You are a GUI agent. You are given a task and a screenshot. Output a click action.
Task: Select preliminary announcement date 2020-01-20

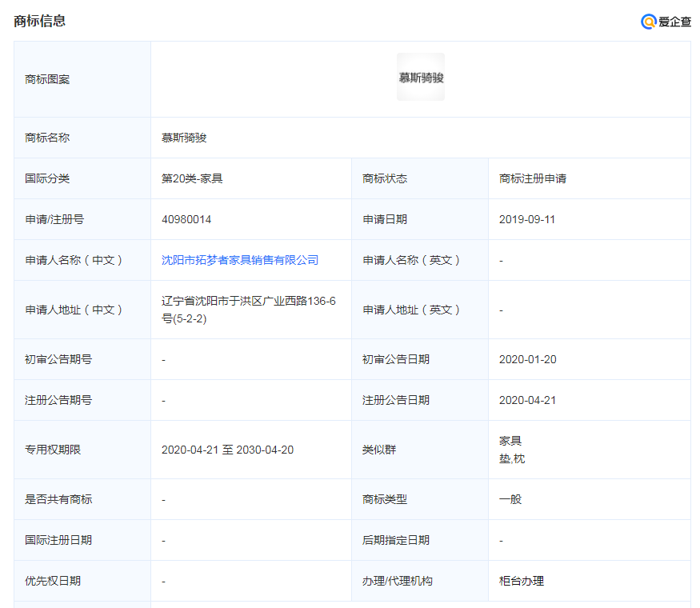click(x=528, y=359)
